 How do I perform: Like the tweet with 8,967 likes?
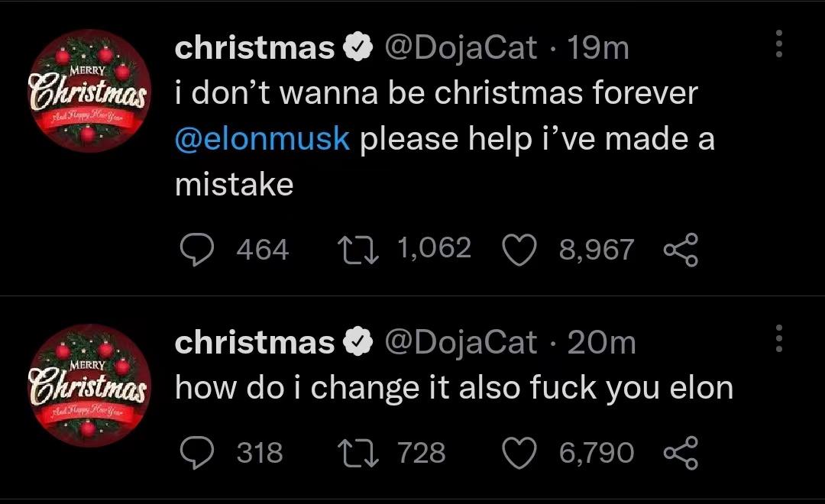[x=520, y=250]
